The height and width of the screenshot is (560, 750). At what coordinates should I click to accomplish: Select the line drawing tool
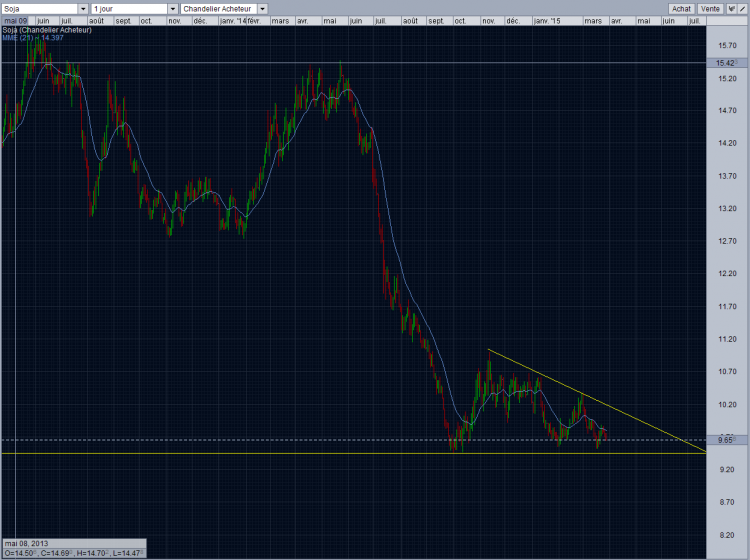click(743, 9)
